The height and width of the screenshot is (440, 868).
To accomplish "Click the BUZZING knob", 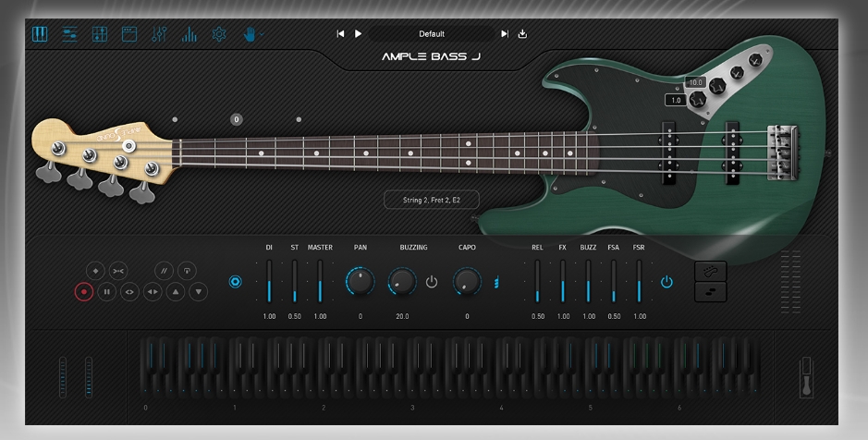I will pos(402,281).
